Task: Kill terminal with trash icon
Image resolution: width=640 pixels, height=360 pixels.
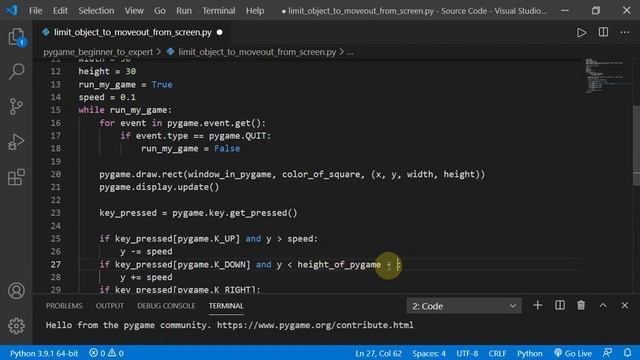Action: tap(581, 305)
